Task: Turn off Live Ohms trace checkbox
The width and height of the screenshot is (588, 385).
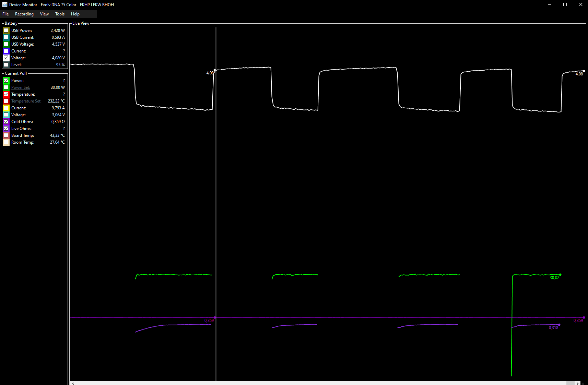Action: pos(6,129)
